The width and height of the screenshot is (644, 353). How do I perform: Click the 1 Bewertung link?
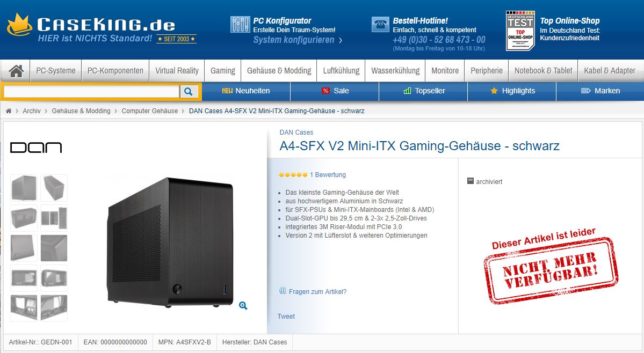pos(328,175)
